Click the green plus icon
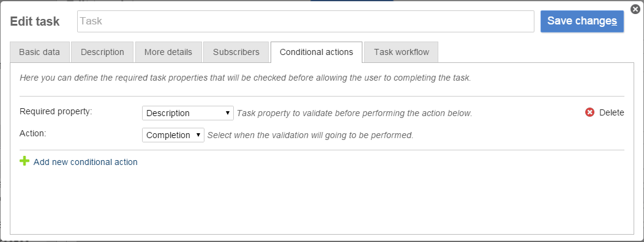 [x=24, y=161]
